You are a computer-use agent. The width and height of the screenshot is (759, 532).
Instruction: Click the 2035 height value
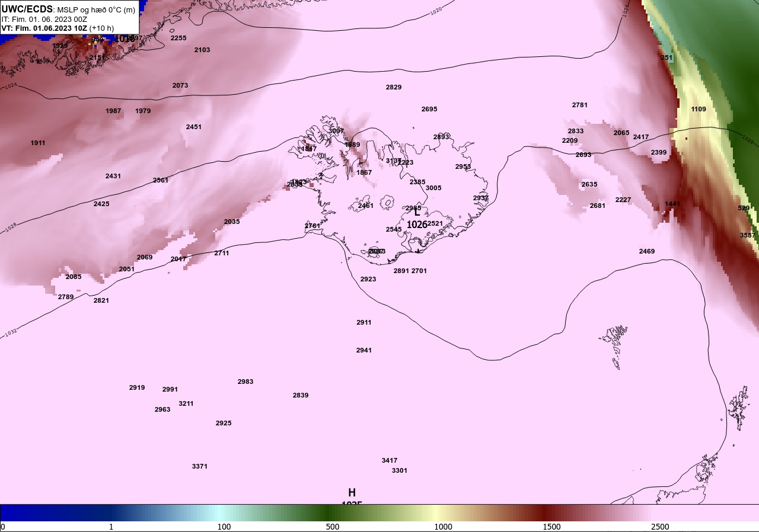pos(232,222)
